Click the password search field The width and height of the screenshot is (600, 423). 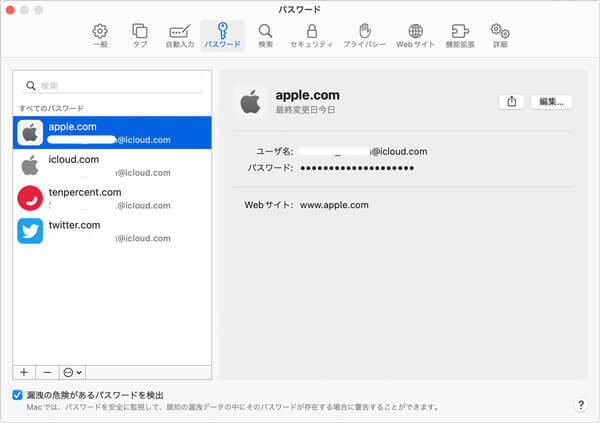(x=112, y=85)
